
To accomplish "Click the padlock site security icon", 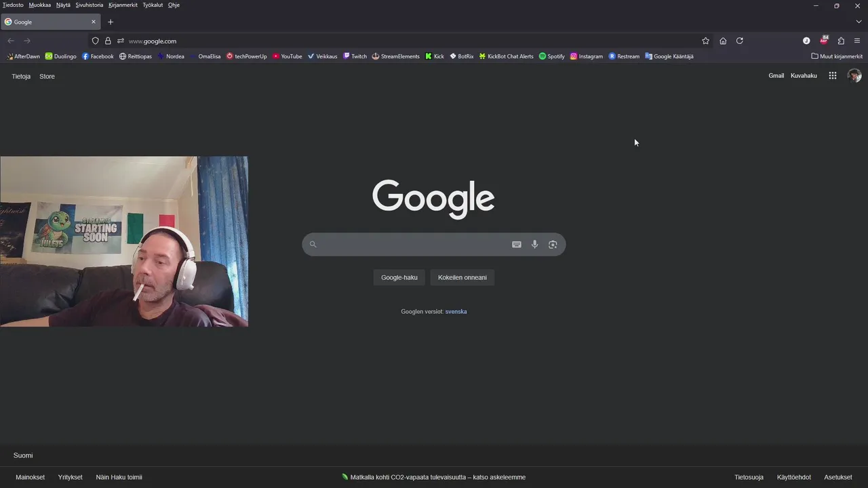I will pyautogui.click(x=108, y=41).
